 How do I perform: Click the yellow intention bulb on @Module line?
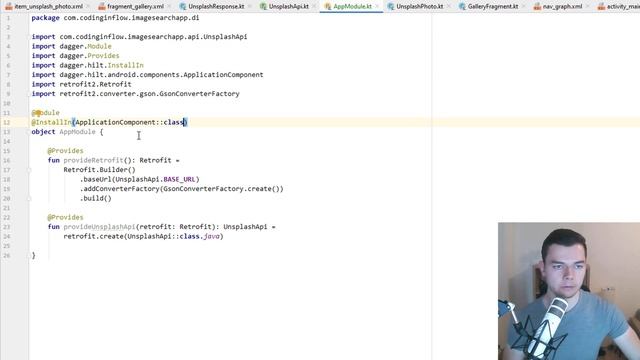[x=38, y=113]
